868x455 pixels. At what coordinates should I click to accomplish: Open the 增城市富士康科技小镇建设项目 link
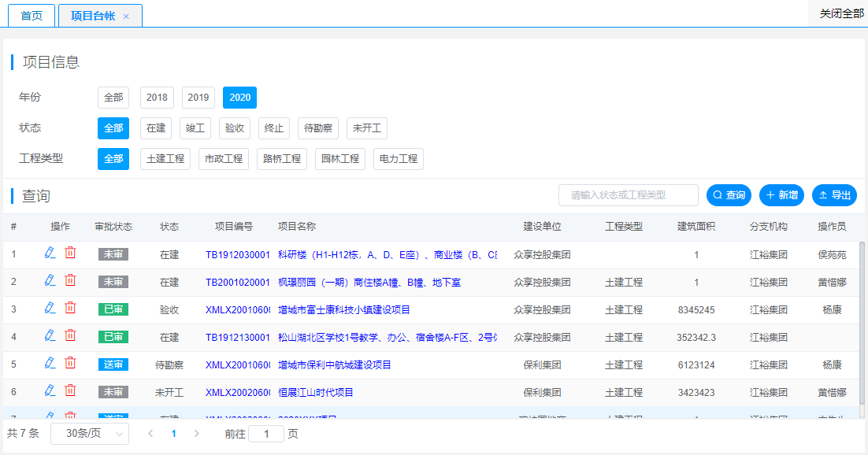tap(343, 310)
